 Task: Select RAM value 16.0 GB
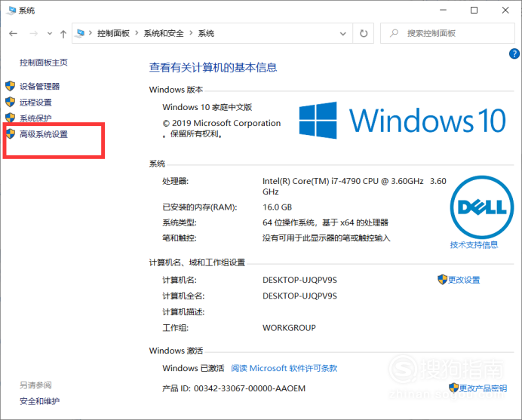(x=277, y=207)
